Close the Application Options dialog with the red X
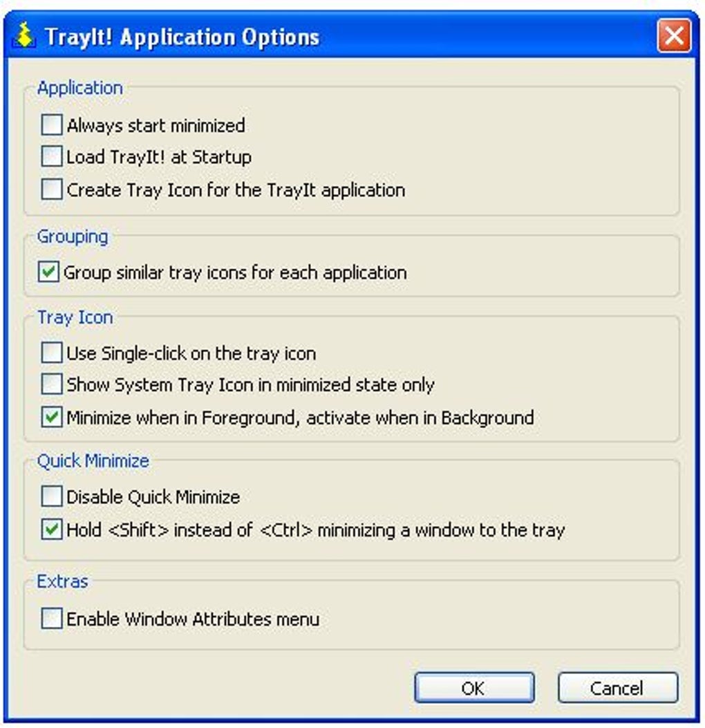The image size is (705, 728). pyautogui.click(x=674, y=36)
